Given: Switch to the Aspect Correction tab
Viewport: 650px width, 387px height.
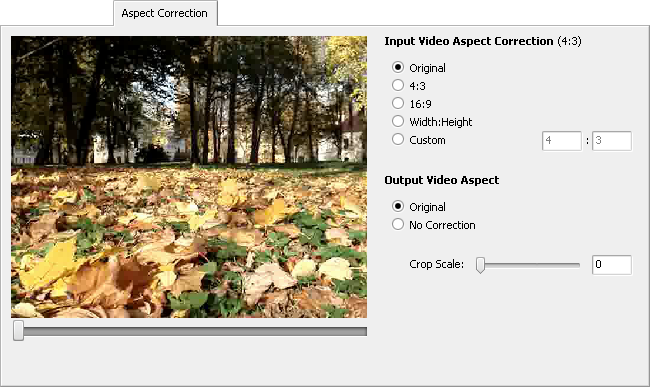Looking at the screenshot, I should click(x=165, y=13).
